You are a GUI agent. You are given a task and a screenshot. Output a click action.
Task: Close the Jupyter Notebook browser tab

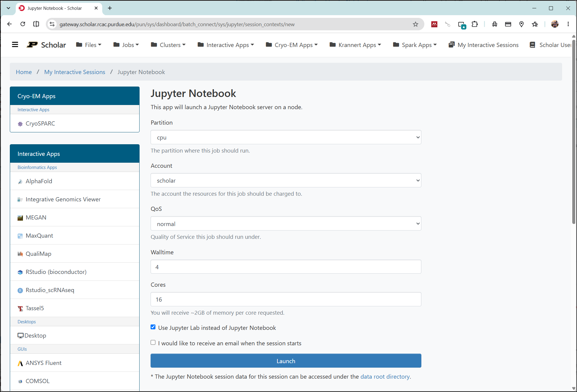click(x=96, y=8)
